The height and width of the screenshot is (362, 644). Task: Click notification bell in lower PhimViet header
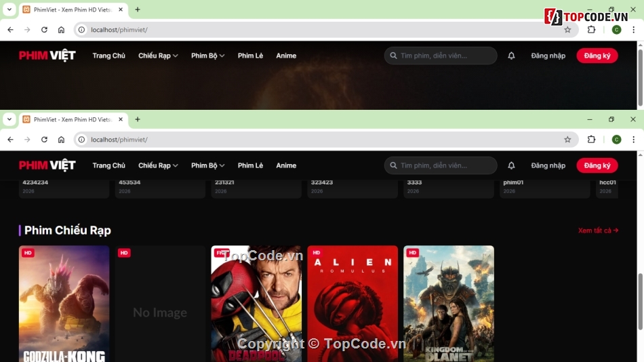pyautogui.click(x=511, y=165)
